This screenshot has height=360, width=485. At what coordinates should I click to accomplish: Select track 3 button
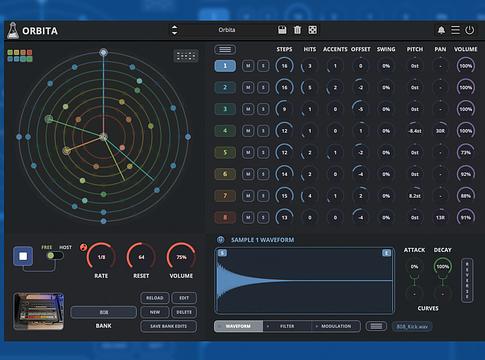225,109
